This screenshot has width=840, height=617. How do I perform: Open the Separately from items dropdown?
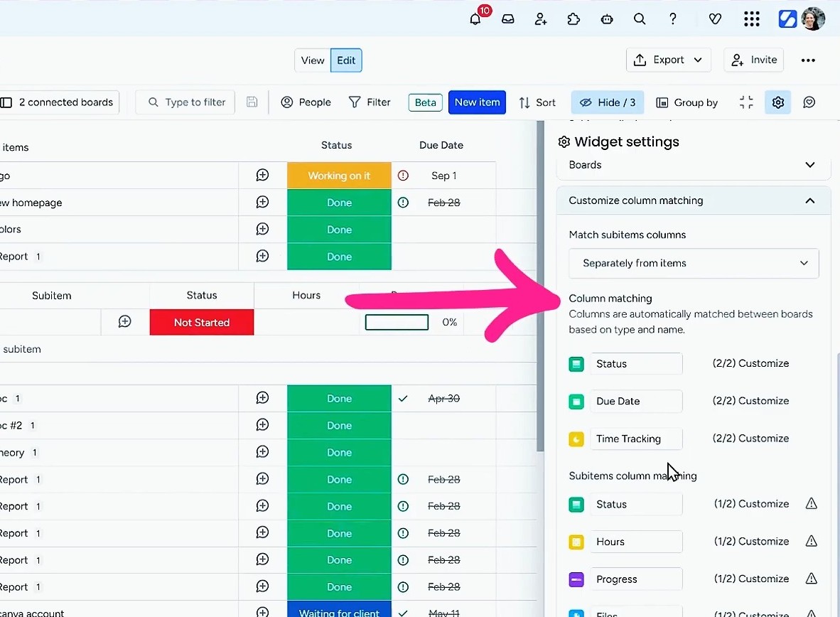(694, 263)
